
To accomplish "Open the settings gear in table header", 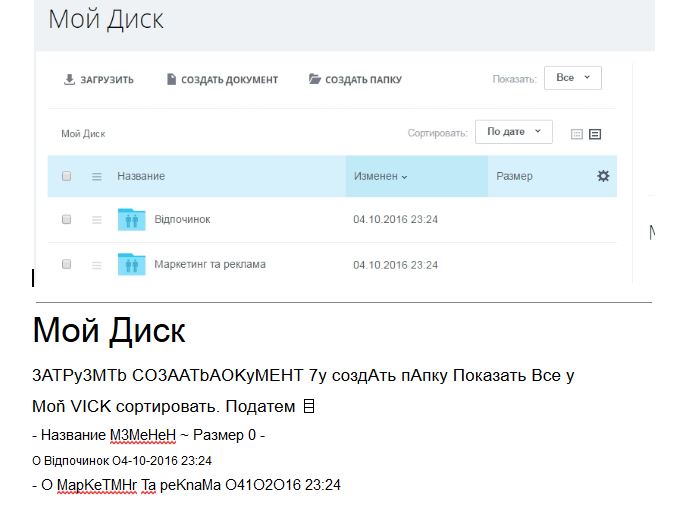I will [x=603, y=176].
